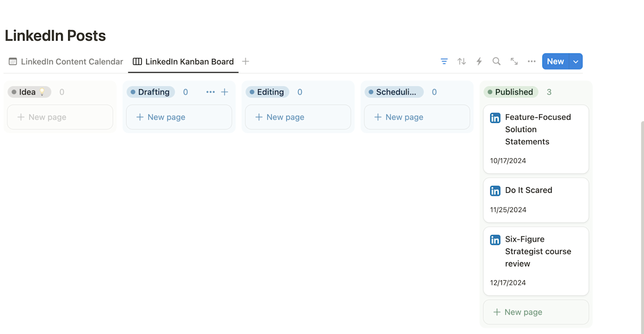644x334 pixels.
Task: Click the blue New button
Action: [x=556, y=62]
